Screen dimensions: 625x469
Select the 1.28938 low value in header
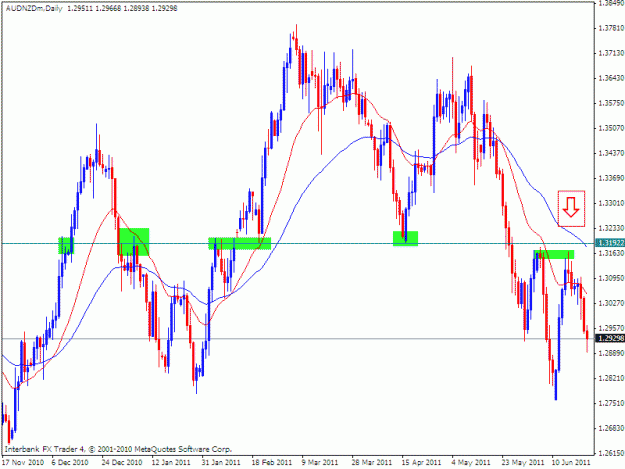pos(136,8)
